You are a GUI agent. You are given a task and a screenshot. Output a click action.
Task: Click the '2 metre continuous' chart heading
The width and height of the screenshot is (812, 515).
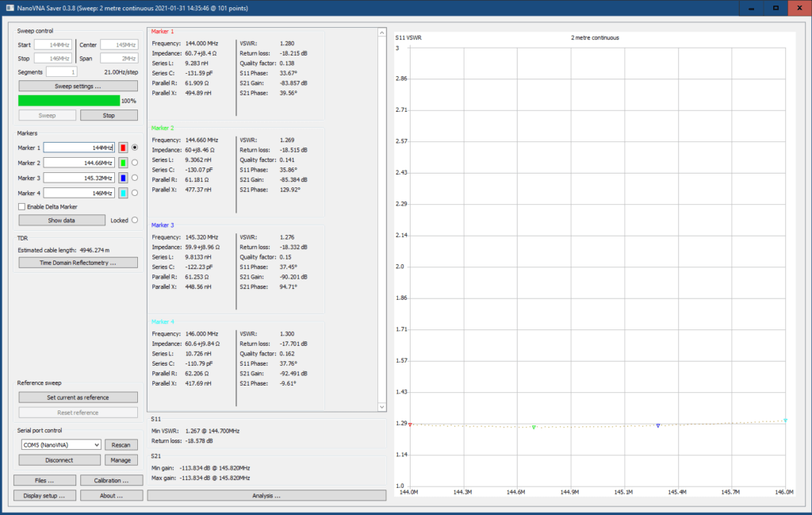point(595,38)
